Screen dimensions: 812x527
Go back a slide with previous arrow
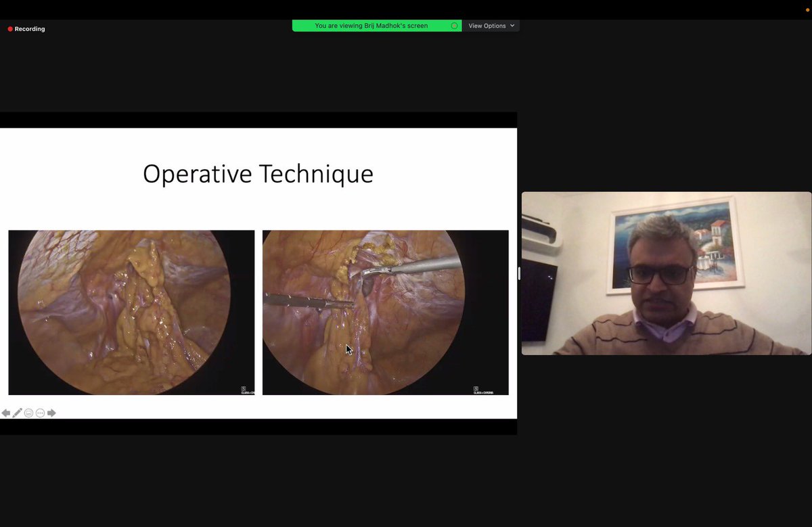(x=6, y=413)
